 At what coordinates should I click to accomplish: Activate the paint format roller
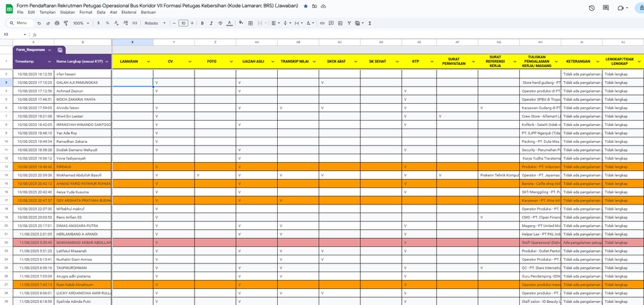66,23
